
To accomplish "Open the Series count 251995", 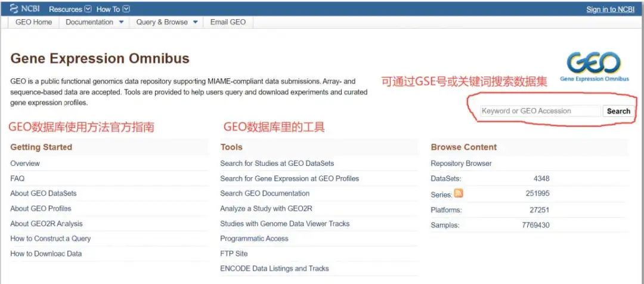I will 538,193.
